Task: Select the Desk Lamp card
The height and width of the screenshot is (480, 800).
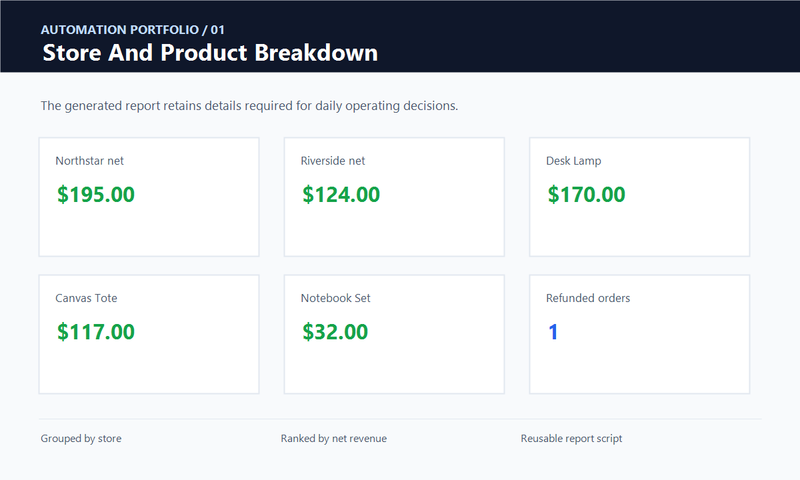Action: click(639, 197)
